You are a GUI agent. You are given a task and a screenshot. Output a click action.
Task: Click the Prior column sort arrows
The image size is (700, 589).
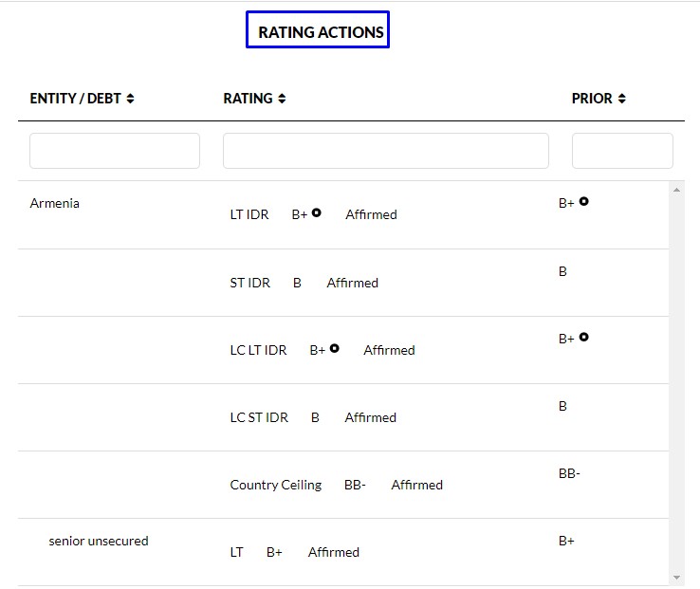tap(621, 99)
